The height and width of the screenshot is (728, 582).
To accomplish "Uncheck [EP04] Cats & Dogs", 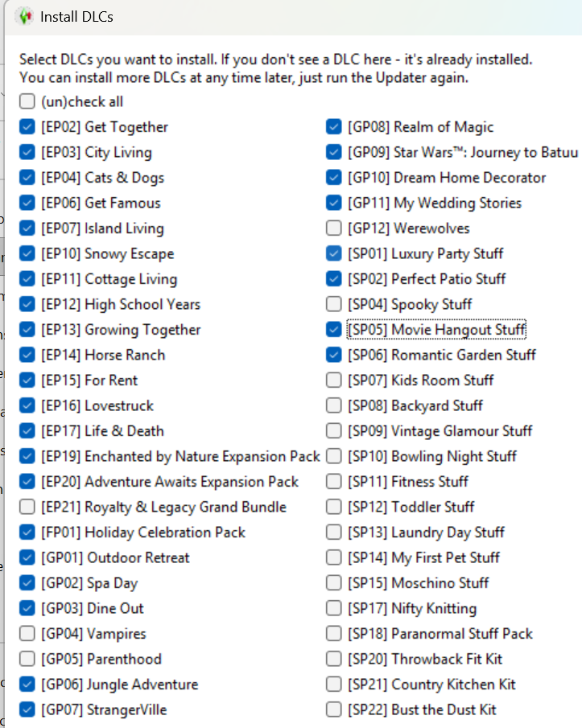I will [27, 177].
